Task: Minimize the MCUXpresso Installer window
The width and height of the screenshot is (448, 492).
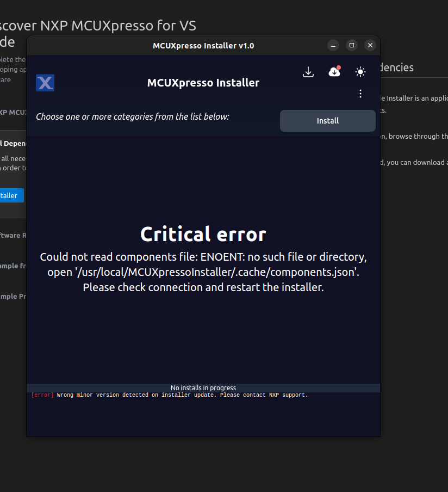Action: pyautogui.click(x=333, y=45)
